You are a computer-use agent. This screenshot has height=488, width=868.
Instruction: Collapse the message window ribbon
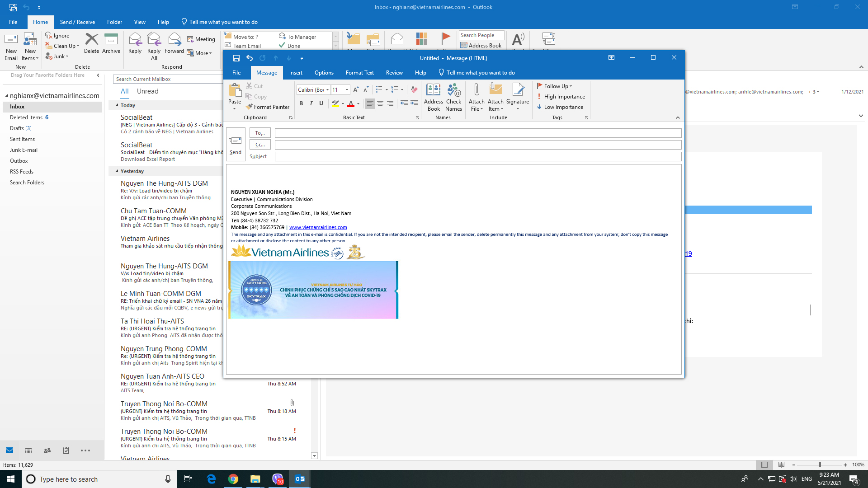678,117
